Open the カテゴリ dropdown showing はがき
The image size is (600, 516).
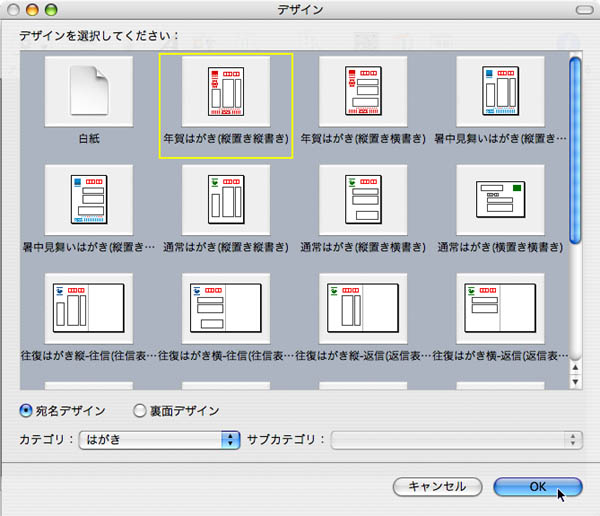[160, 439]
